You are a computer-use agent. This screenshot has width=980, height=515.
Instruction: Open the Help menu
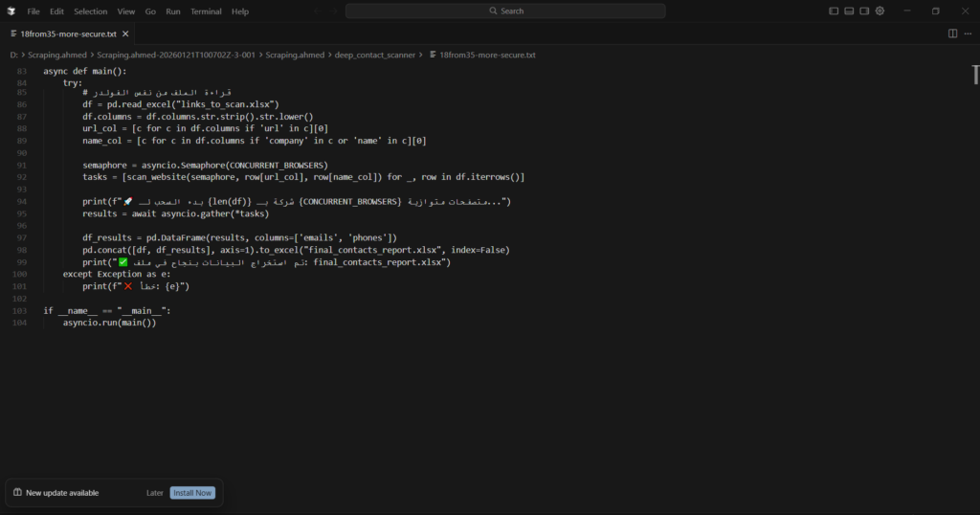click(x=240, y=11)
